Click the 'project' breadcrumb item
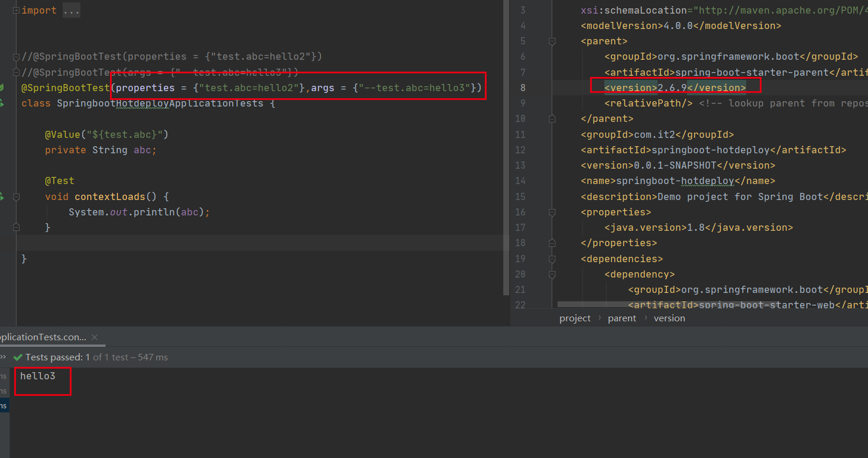868x458 pixels. [x=575, y=318]
